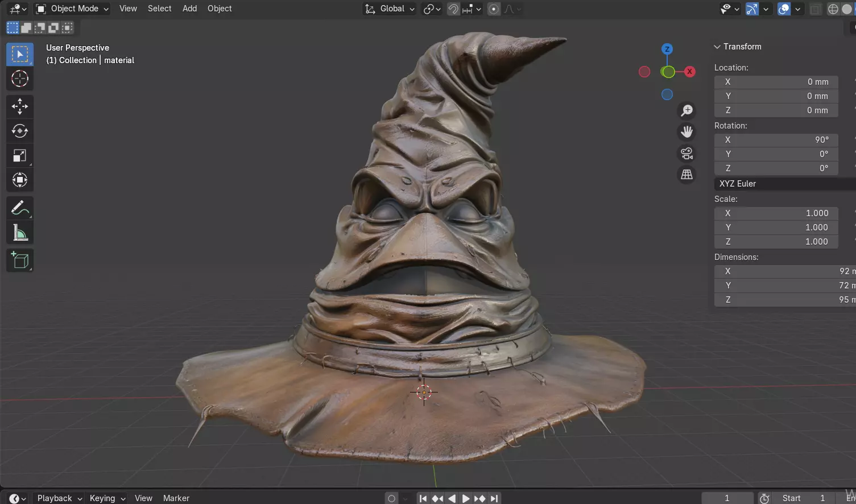
Task: Pick the Rotate tool
Action: click(20, 131)
